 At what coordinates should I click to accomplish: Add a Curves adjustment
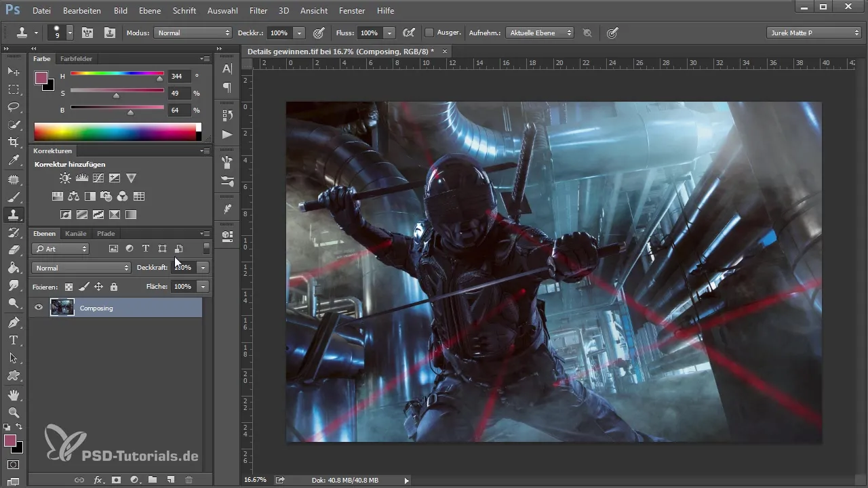[x=98, y=178]
